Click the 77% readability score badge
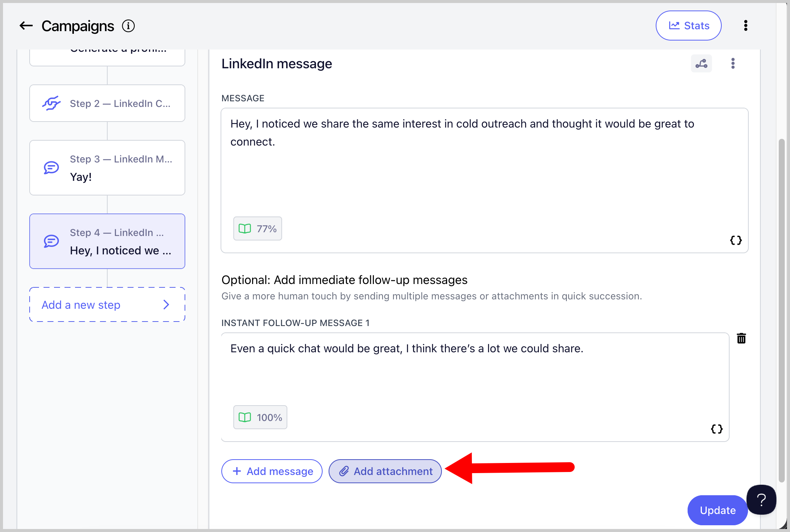The image size is (790, 532). coord(258,228)
